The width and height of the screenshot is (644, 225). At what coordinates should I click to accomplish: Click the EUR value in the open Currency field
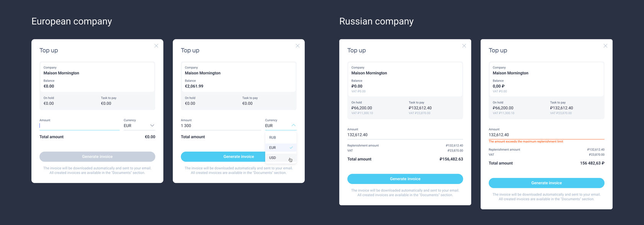(x=269, y=126)
